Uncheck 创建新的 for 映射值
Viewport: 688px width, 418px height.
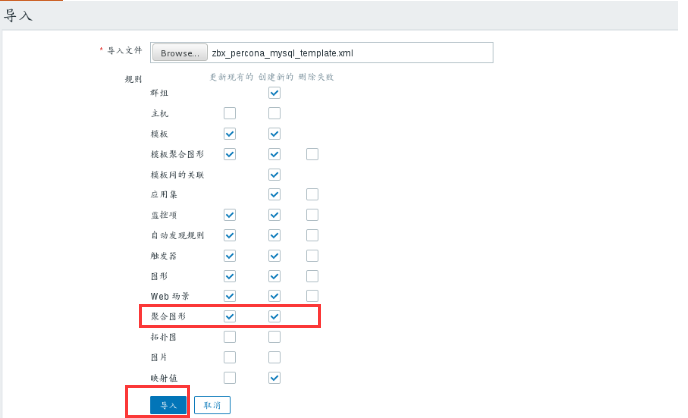[x=274, y=378]
